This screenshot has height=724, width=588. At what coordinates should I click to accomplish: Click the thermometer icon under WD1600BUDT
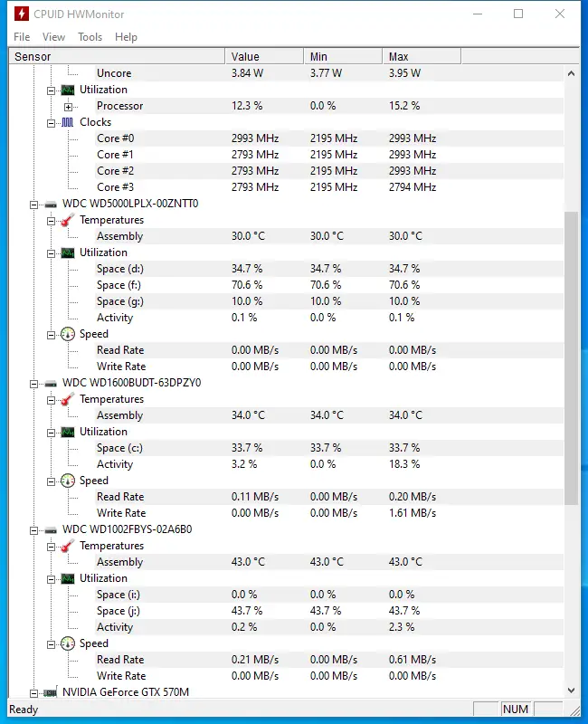coord(68,399)
